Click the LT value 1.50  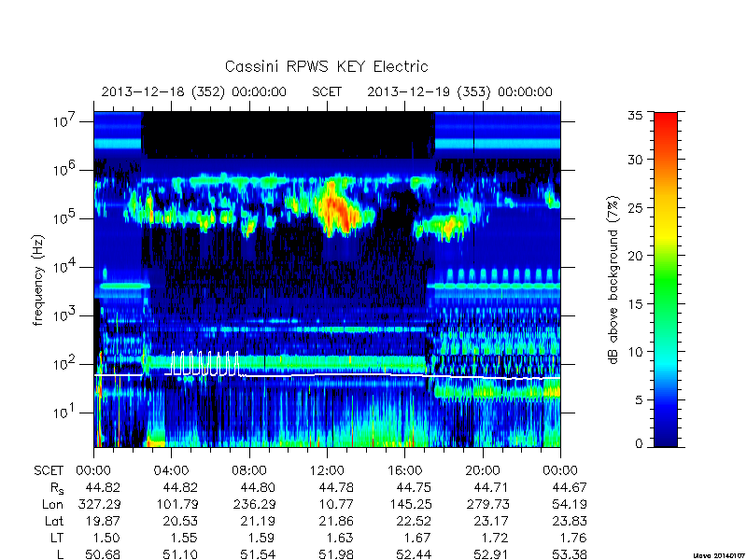pyautogui.click(x=106, y=538)
